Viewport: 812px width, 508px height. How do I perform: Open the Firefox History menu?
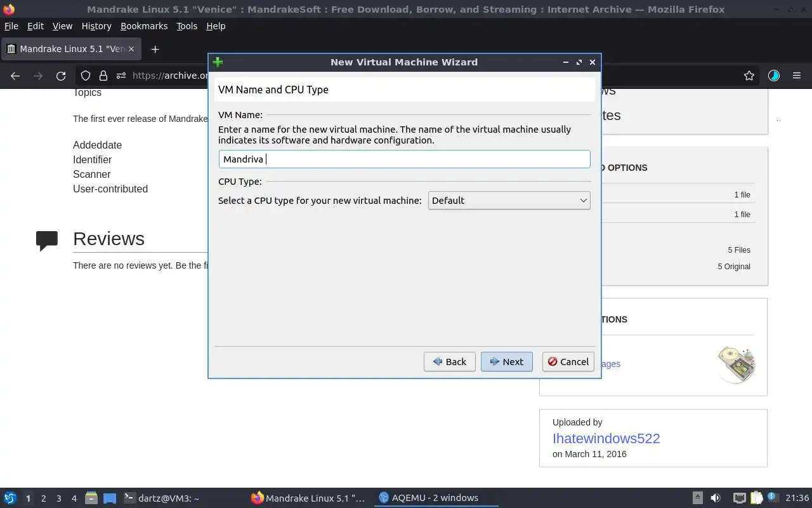coord(96,26)
